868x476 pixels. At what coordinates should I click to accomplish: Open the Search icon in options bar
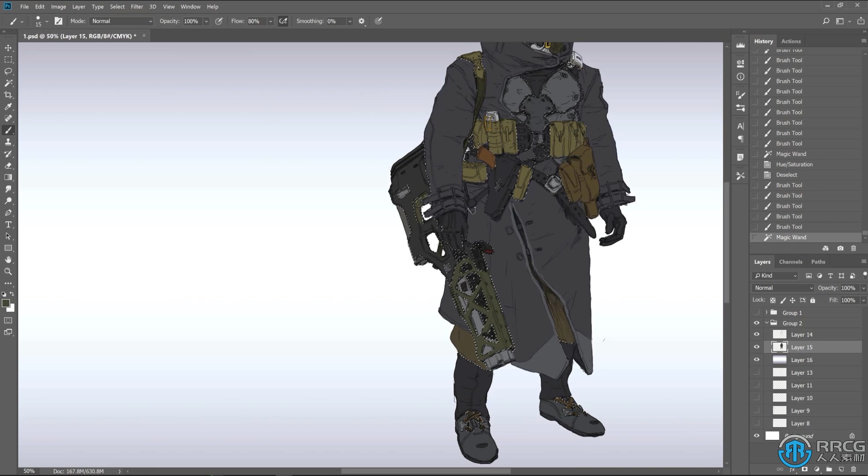click(x=826, y=21)
